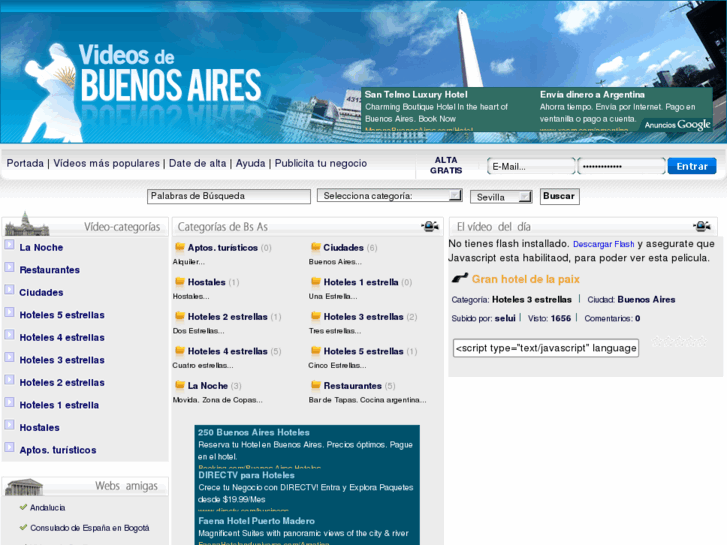Click the arrow bullet icon beside La Noche sidebar link
The width and height of the screenshot is (727, 545).
point(9,244)
